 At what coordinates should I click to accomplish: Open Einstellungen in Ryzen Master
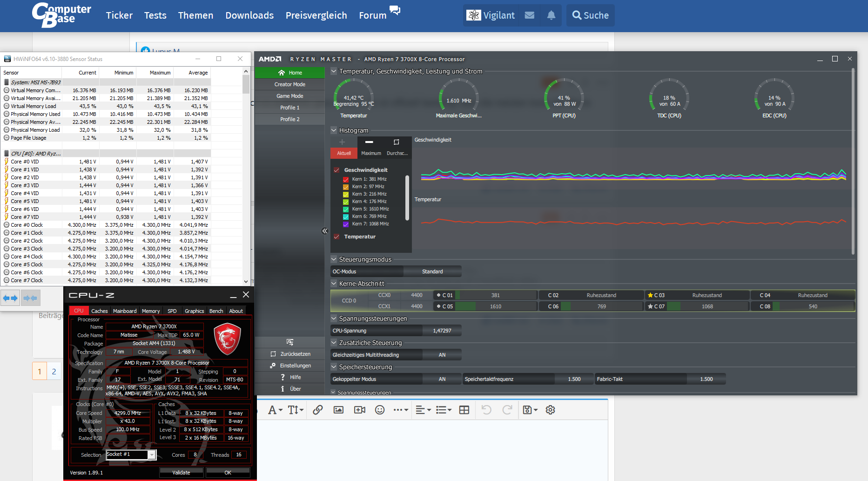point(289,366)
